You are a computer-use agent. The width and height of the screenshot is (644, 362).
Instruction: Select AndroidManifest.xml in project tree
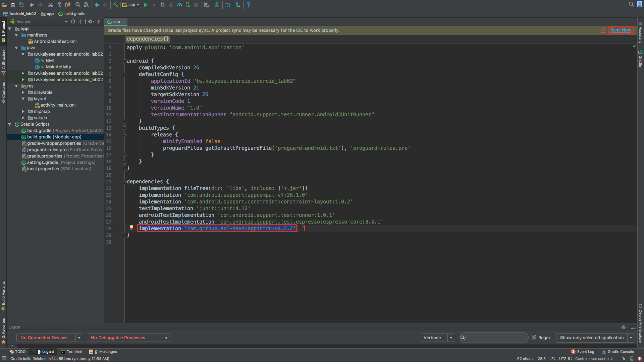point(52,41)
